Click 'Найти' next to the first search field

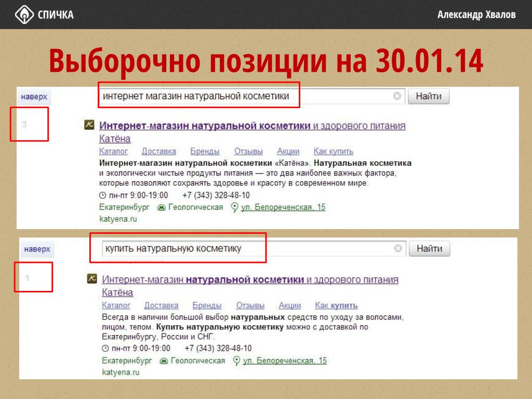coord(429,96)
